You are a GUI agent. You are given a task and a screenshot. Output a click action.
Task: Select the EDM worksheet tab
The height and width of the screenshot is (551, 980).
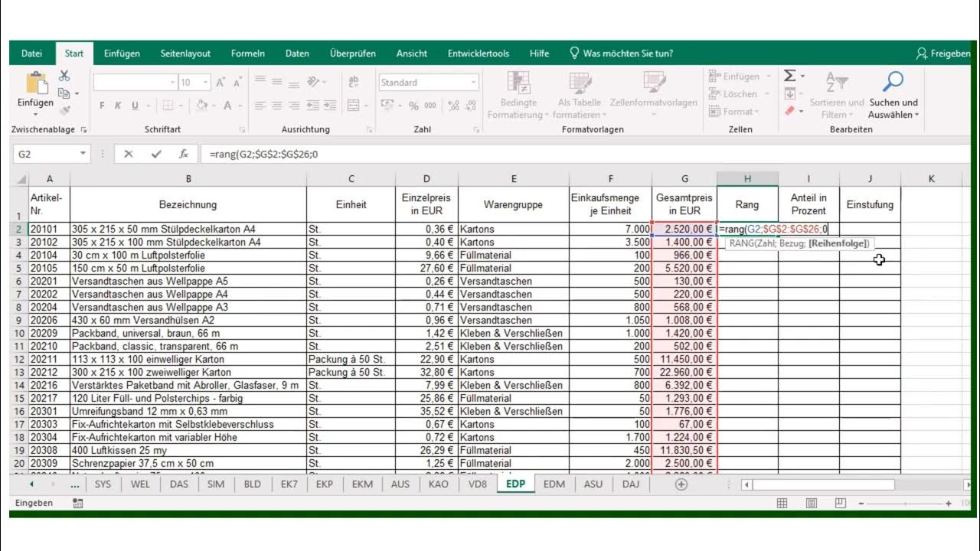pos(554,484)
